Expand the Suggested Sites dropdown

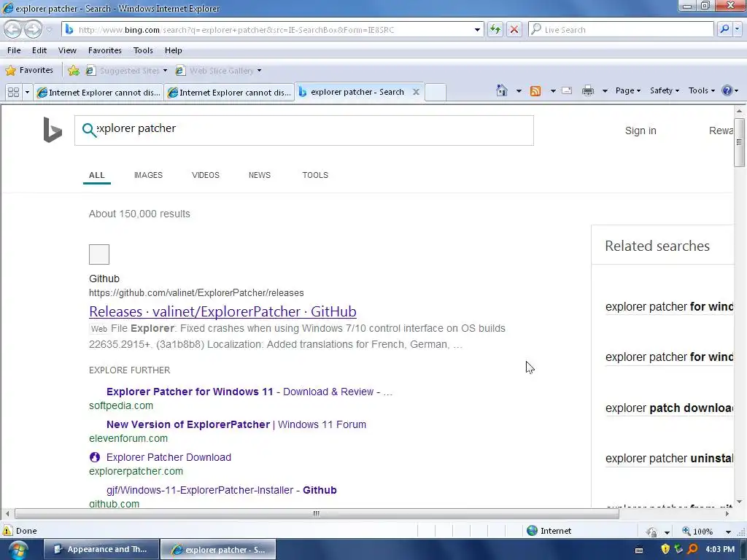(x=166, y=71)
